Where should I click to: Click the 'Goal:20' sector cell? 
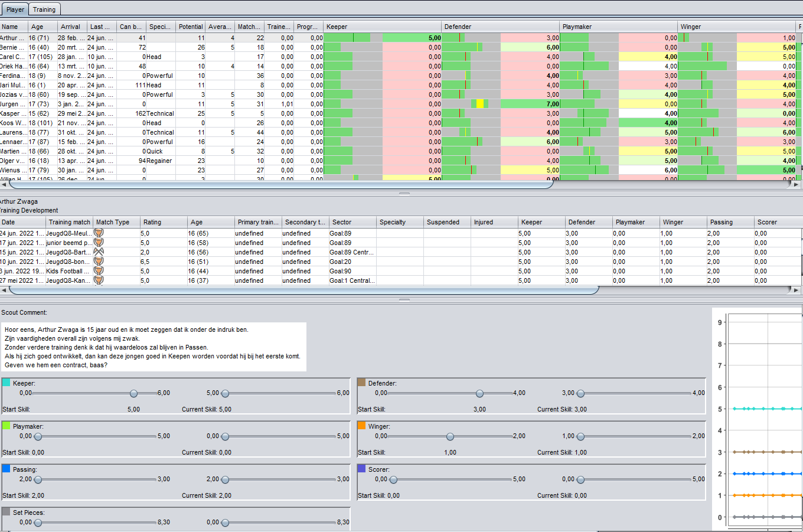click(352, 262)
